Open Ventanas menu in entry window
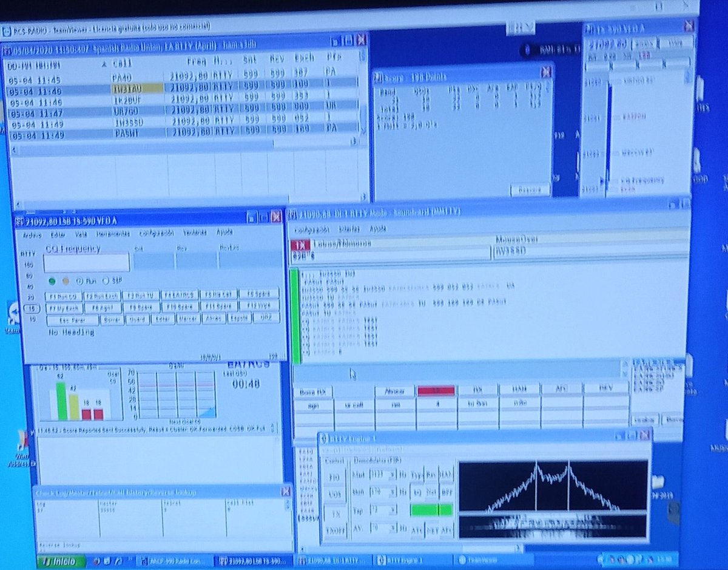 [194, 232]
